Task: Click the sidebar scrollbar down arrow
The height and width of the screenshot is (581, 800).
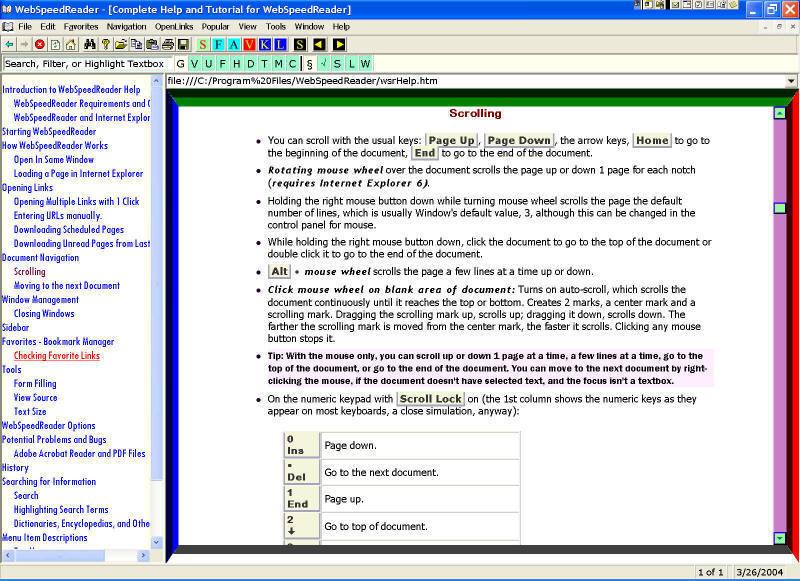Action: (x=157, y=542)
